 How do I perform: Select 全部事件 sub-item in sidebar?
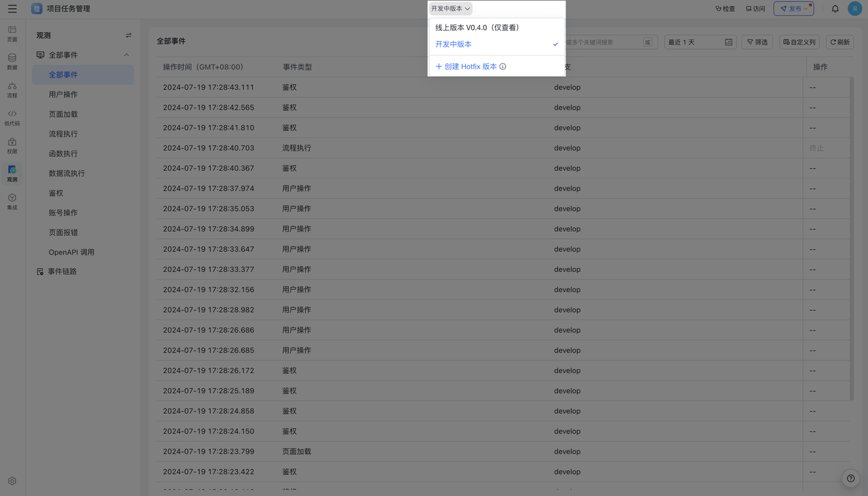click(x=83, y=75)
